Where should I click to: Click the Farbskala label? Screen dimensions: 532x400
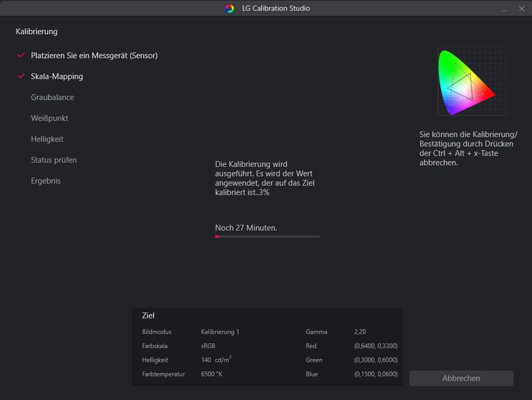coord(155,346)
